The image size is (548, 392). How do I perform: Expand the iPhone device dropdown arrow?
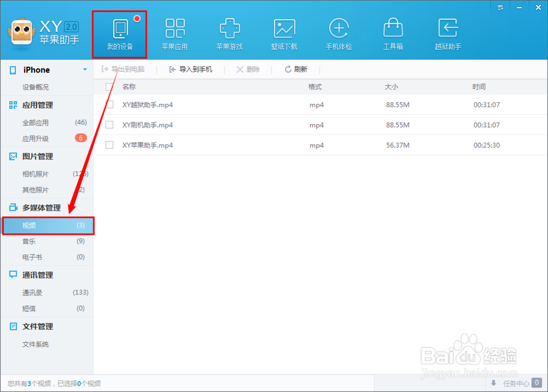[85, 70]
